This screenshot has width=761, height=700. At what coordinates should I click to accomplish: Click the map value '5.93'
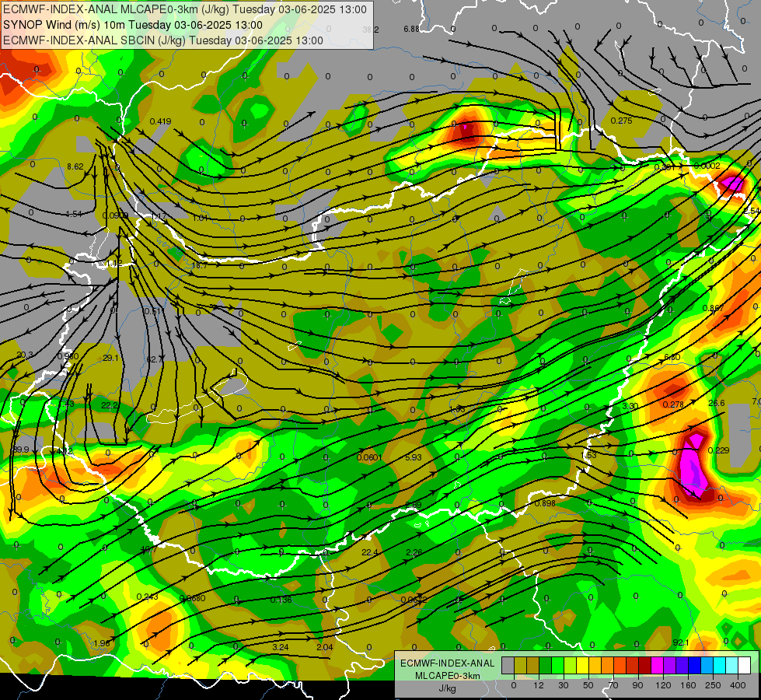pyautogui.click(x=414, y=457)
